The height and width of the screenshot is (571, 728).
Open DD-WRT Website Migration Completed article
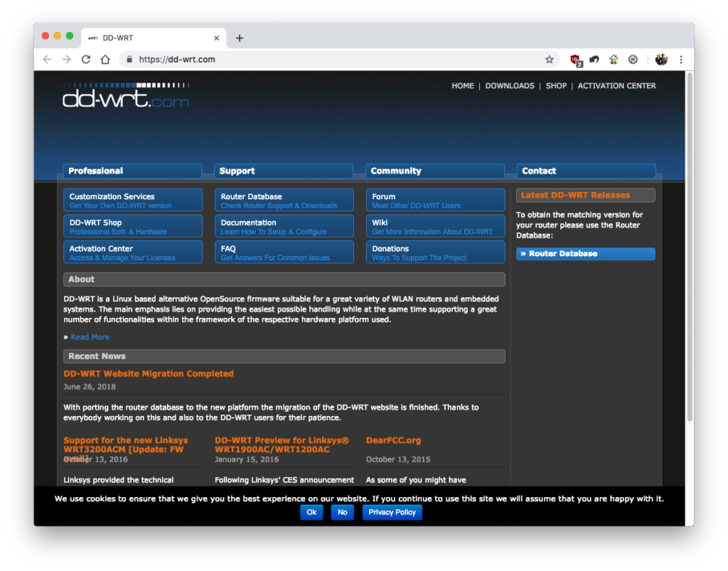coord(149,374)
